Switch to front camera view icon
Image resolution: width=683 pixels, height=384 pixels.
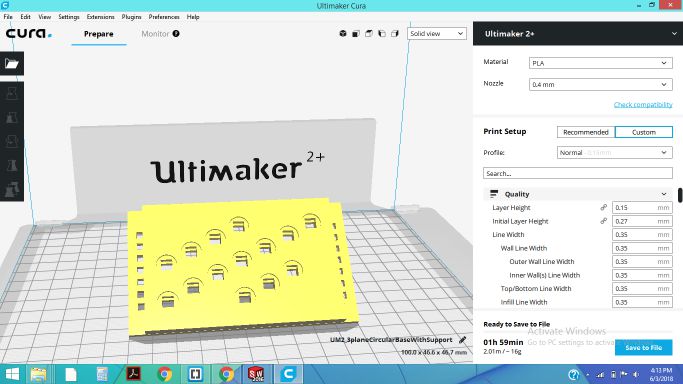[356, 34]
